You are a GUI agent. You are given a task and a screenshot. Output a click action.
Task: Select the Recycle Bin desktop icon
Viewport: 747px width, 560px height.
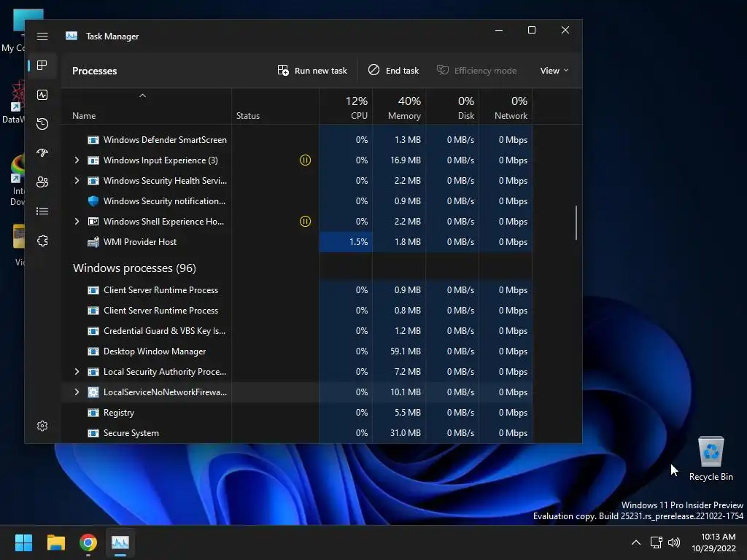711,459
